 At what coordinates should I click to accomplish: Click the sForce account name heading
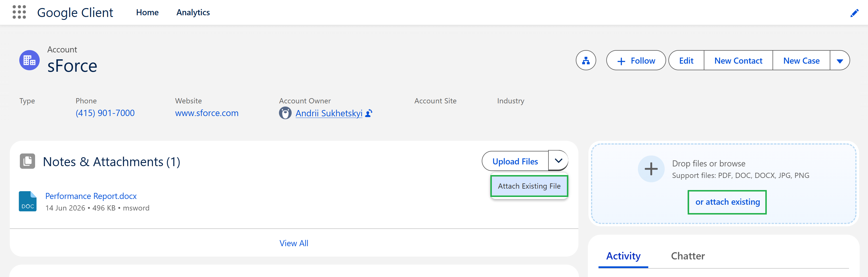(x=72, y=66)
